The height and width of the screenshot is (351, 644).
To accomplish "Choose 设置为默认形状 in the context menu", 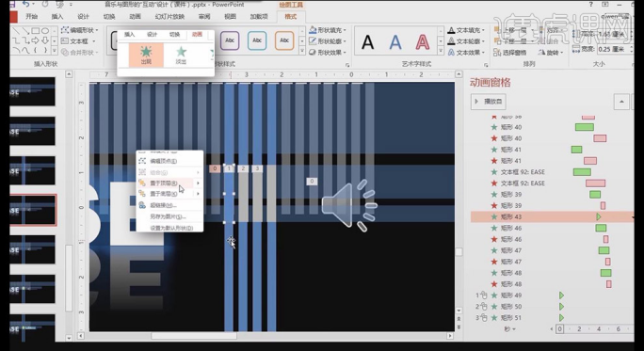I will (x=169, y=228).
